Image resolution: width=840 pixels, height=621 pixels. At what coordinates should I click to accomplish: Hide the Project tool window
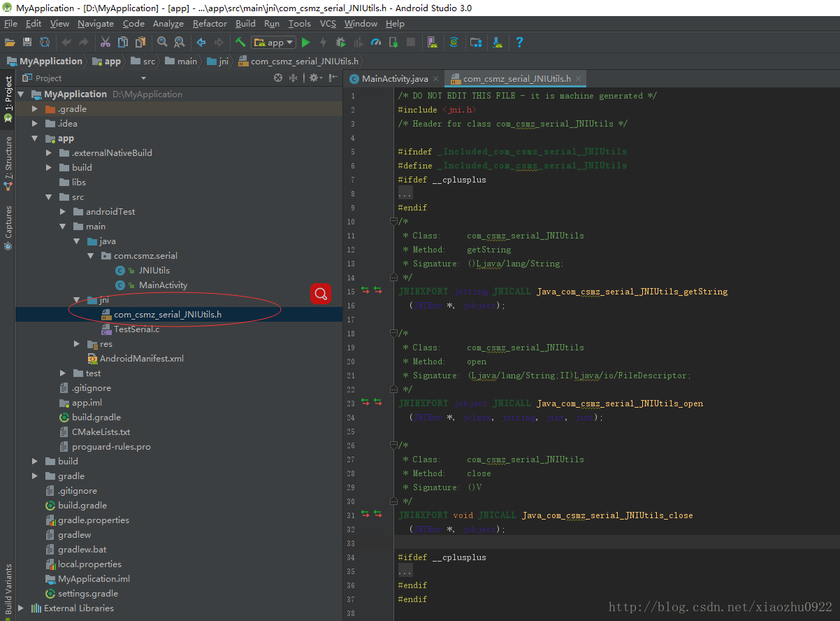333,78
